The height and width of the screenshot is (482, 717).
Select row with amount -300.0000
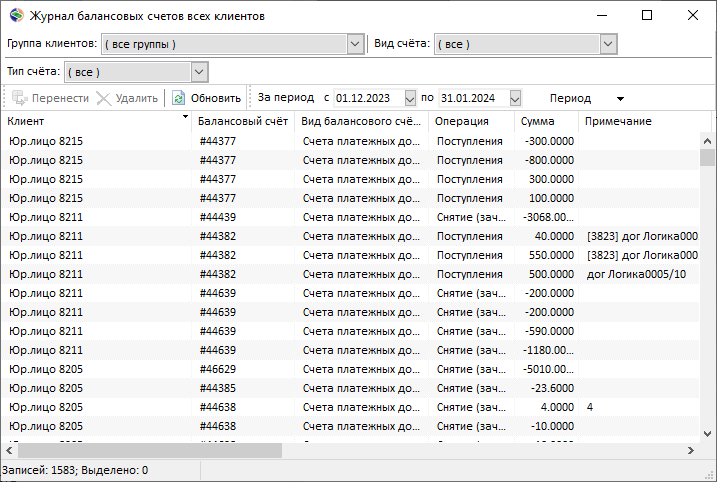(x=350, y=141)
